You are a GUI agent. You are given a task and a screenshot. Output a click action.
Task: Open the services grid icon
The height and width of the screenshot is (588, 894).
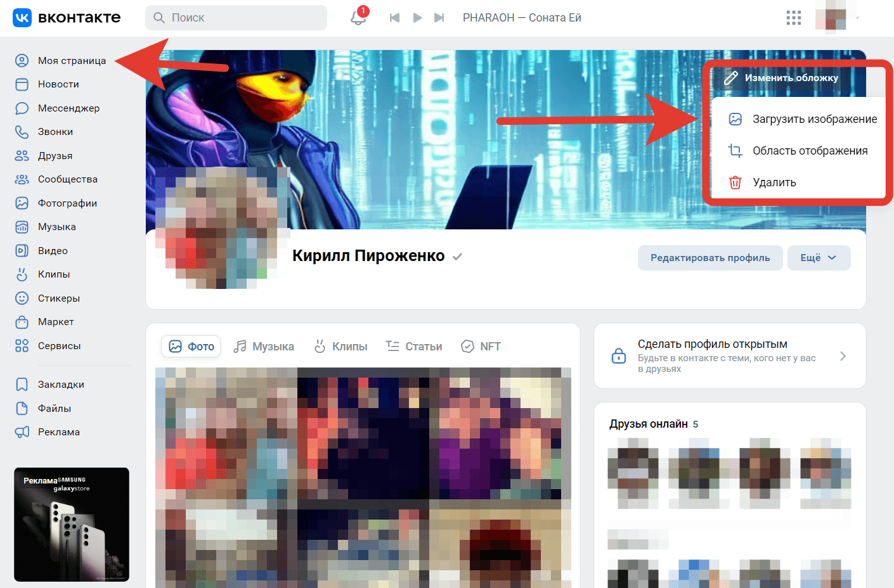[793, 18]
